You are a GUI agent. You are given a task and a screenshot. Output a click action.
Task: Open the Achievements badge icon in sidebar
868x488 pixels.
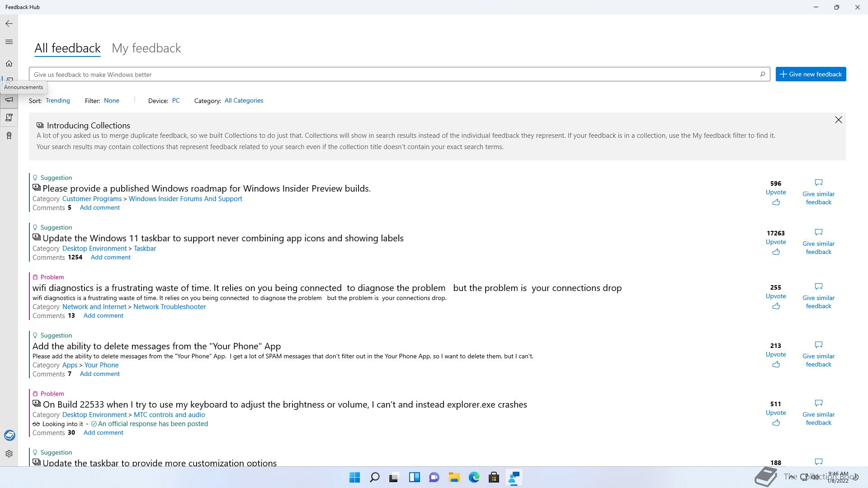[9, 136]
